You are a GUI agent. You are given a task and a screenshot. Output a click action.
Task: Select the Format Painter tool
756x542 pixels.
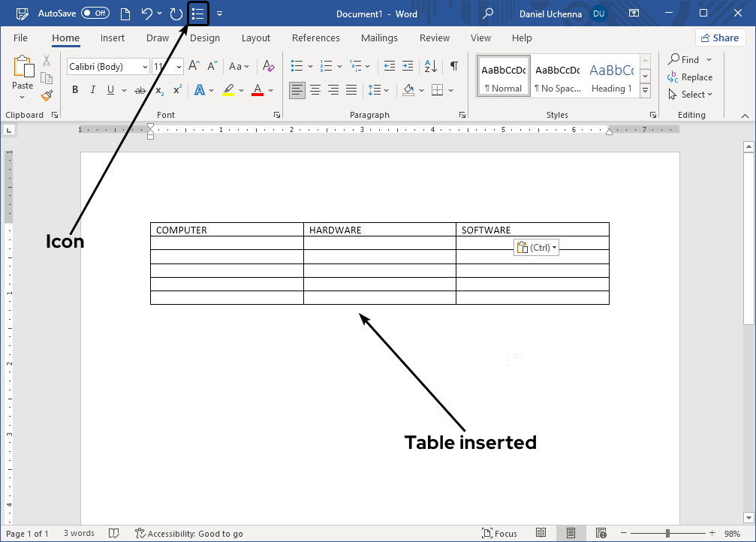(45, 95)
